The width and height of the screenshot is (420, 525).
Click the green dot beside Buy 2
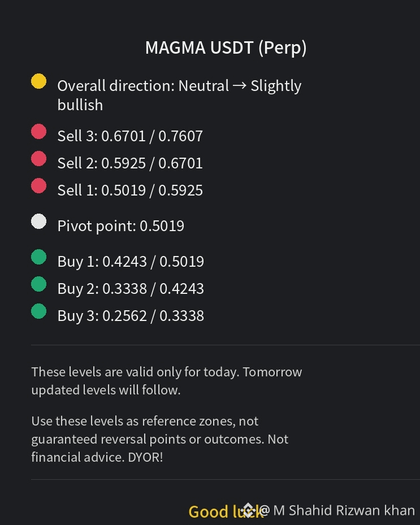point(38,284)
